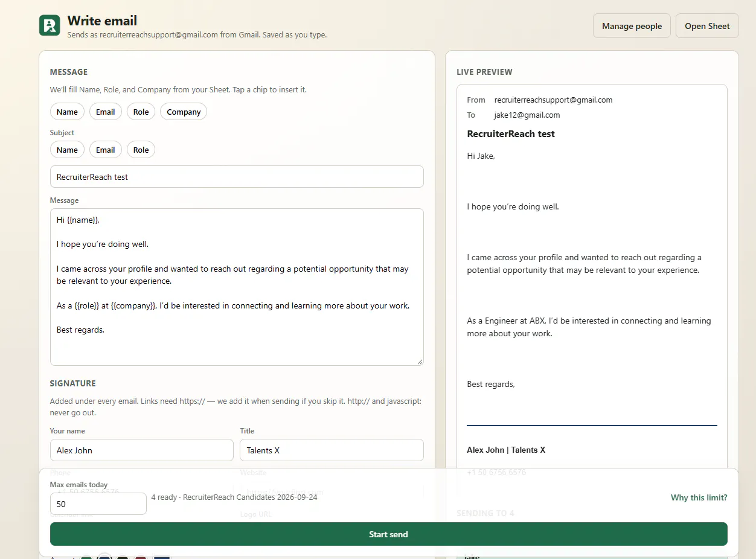Click the Write email page title
The image size is (756, 559).
point(103,21)
